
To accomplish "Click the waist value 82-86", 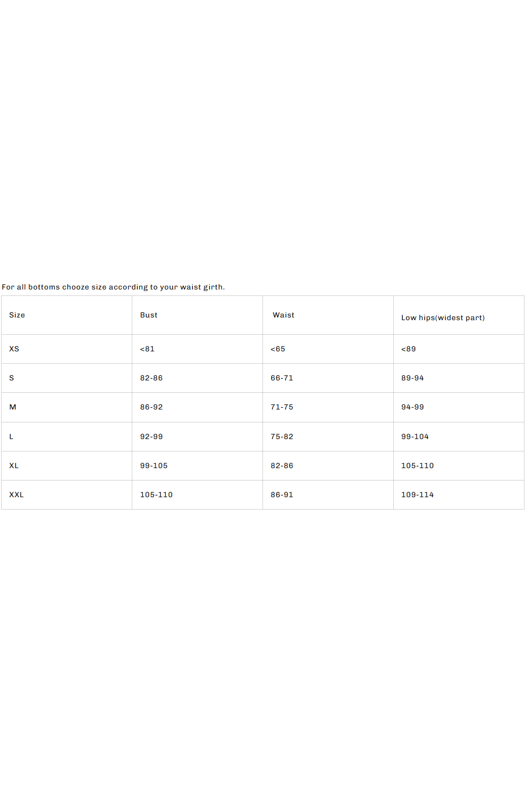I will pyautogui.click(x=282, y=466).
